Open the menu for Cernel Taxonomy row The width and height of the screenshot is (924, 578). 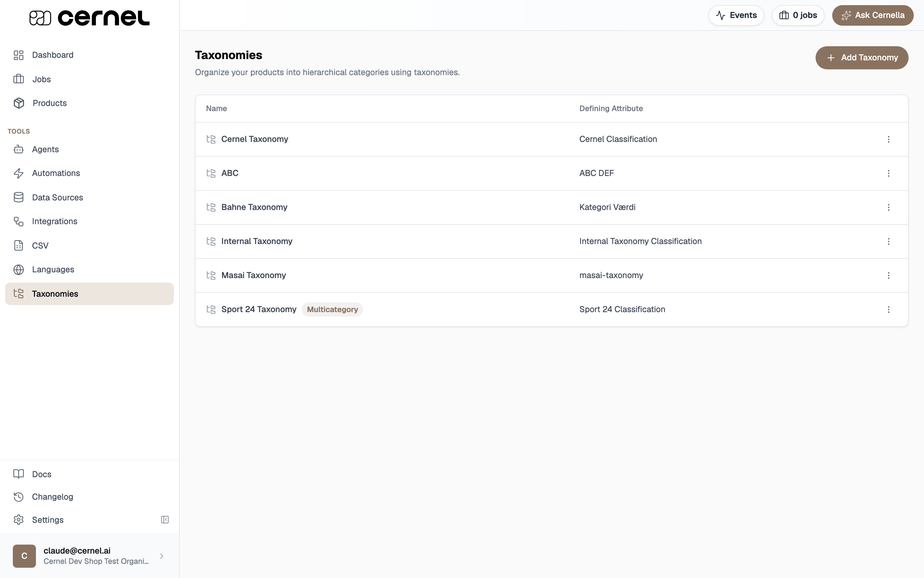click(888, 139)
